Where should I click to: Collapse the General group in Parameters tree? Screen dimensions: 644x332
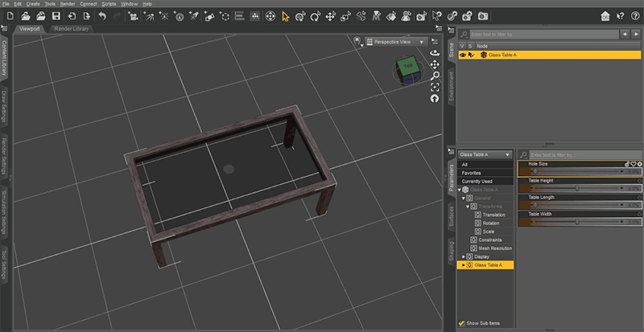(464, 199)
